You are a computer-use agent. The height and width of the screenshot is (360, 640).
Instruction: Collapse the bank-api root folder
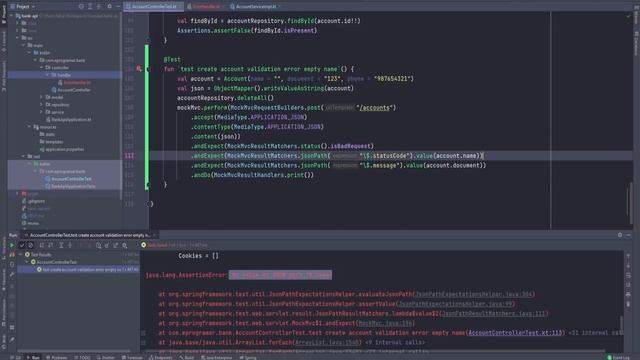tap(12, 16)
